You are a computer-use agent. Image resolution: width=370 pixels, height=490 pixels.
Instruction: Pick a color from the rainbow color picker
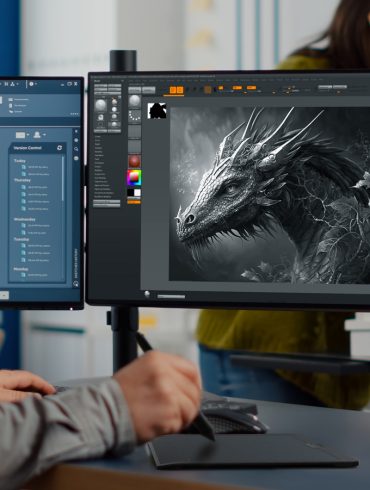(134, 177)
